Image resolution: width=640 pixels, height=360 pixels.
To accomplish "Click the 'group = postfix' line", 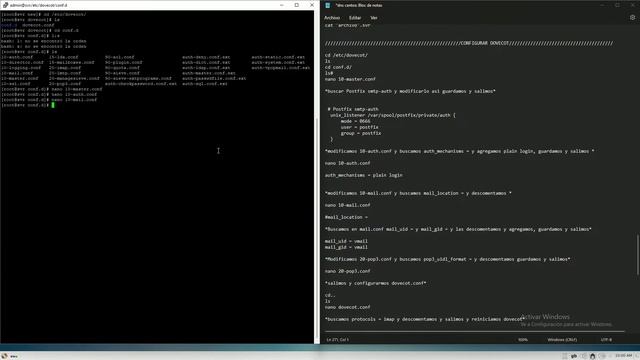I will click(x=361, y=133).
